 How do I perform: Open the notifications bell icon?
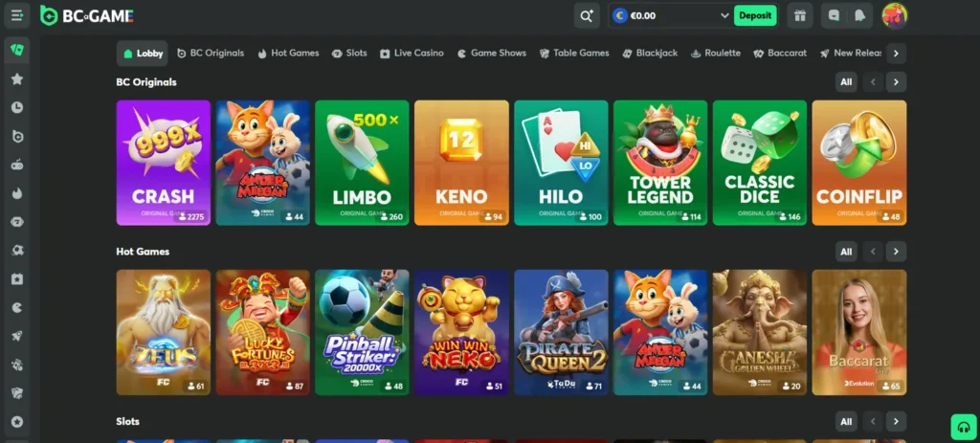click(860, 15)
